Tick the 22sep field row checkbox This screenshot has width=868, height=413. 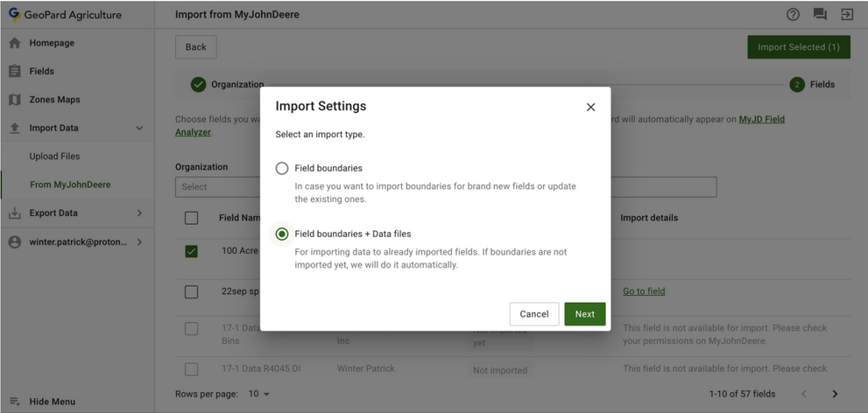[x=192, y=291]
